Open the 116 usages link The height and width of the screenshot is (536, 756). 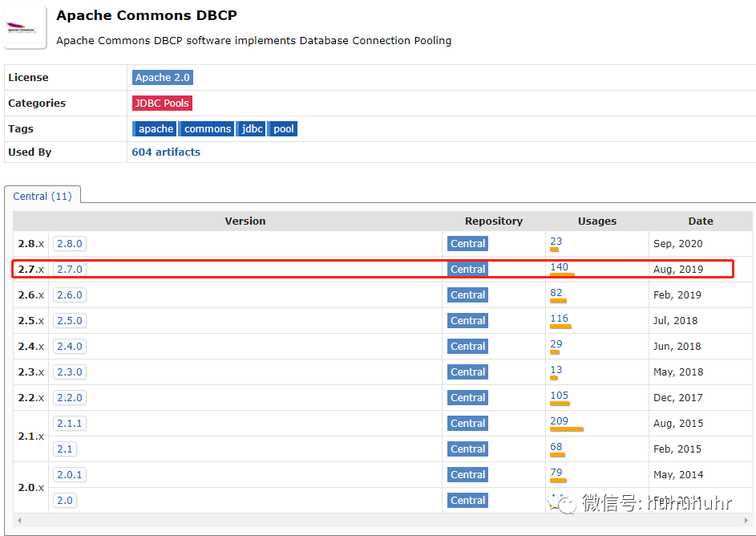(560, 319)
